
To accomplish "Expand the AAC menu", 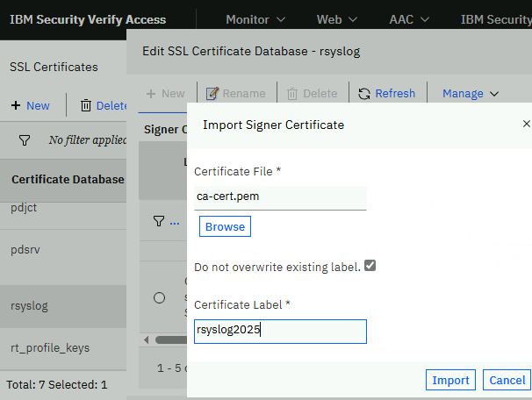I will click(x=409, y=19).
